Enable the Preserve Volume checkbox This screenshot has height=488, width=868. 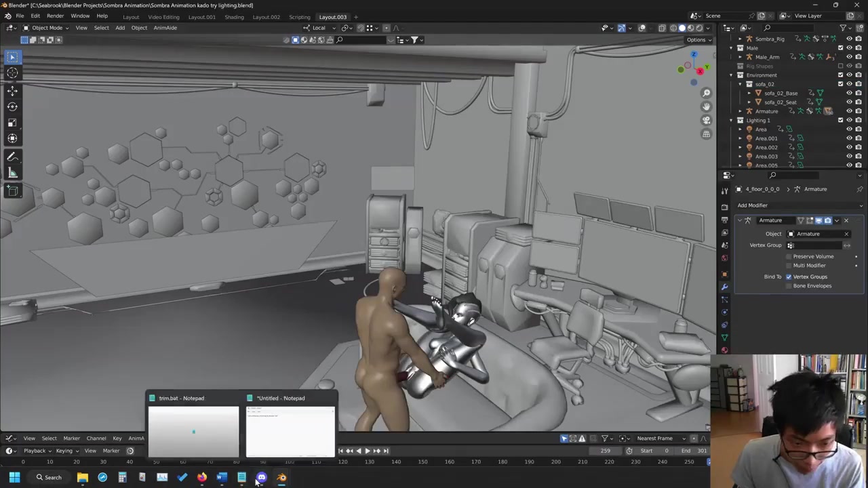click(x=789, y=257)
